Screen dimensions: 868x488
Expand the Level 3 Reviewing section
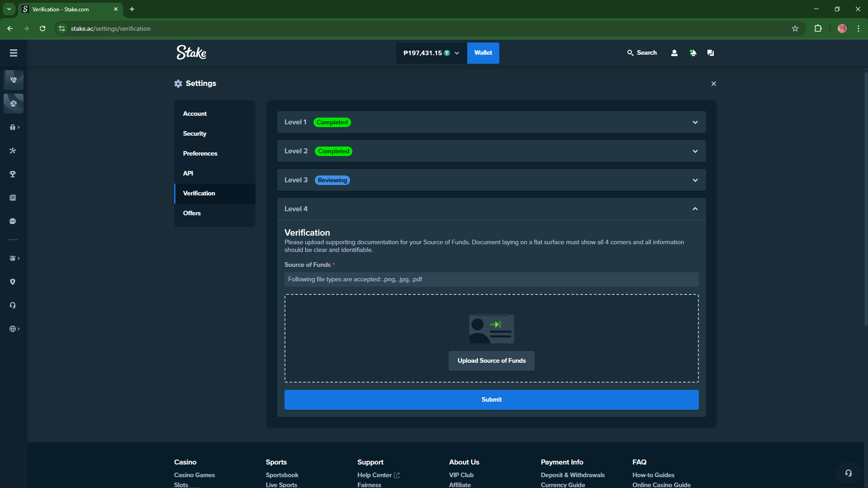pyautogui.click(x=491, y=180)
